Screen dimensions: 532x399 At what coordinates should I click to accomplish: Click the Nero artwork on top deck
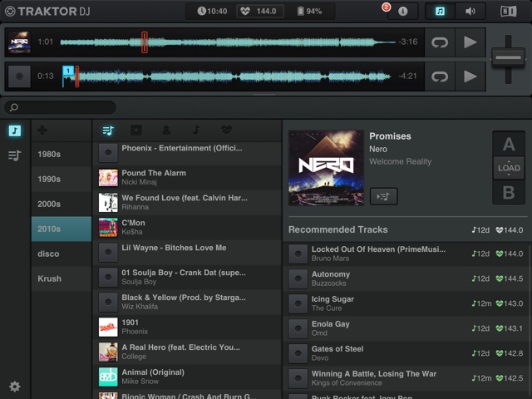click(x=19, y=42)
